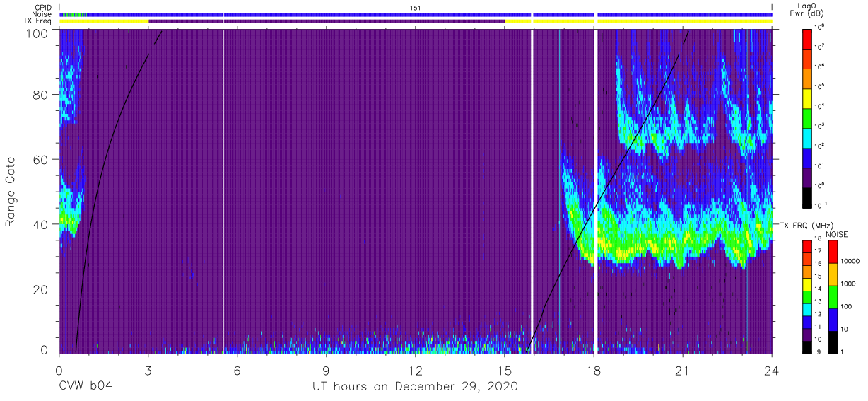Click the TX FRQ legend value 11
The height and width of the screenshot is (401, 868).
(x=819, y=327)
